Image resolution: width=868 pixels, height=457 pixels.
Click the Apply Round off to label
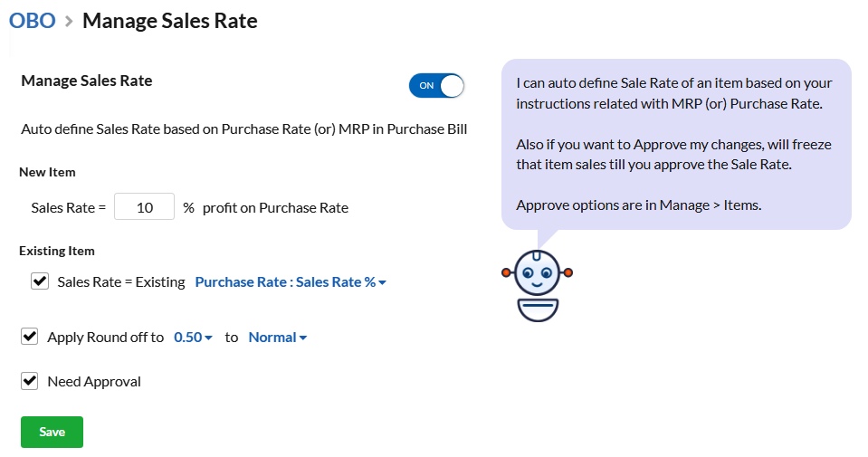tap(106, 338)
